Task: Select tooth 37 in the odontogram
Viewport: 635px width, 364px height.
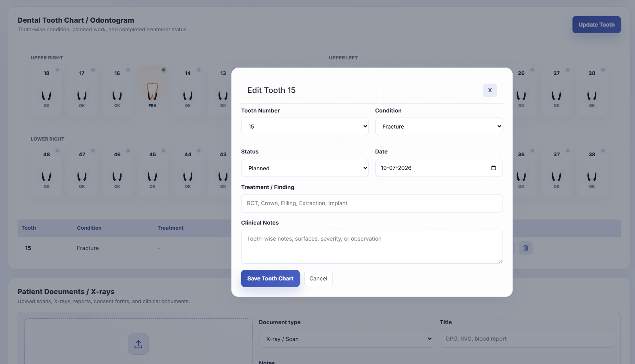Action: 556,171
